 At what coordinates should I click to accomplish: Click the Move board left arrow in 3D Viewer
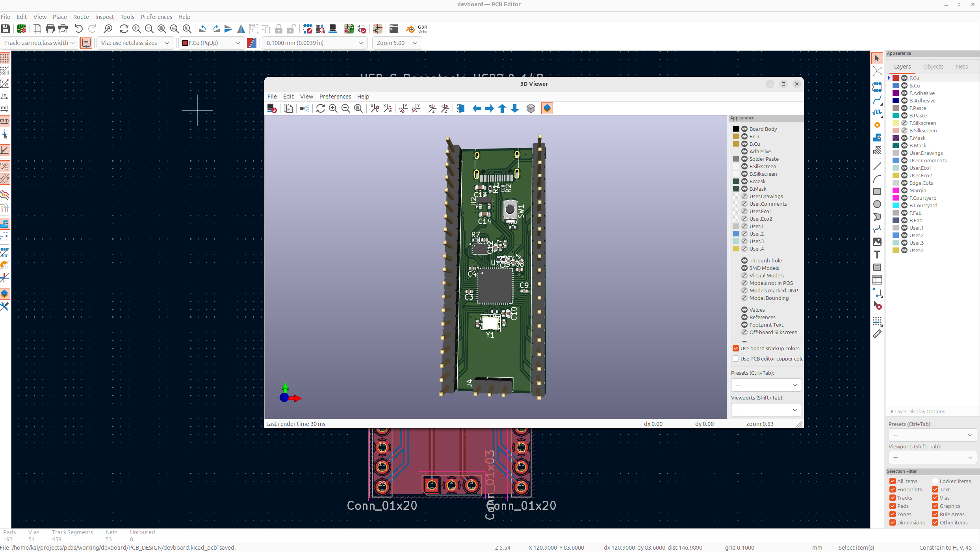(477, 108)
